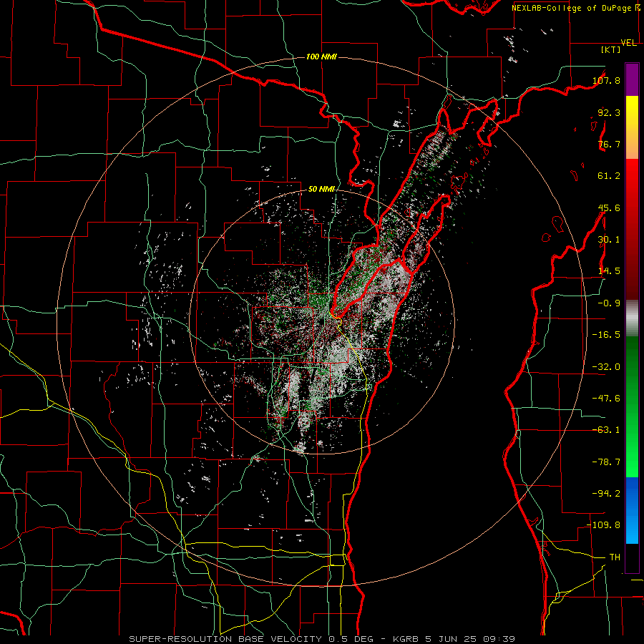Click the 50 NMI range ring label
The image size is (644, 644).
[x=321, y=190]
